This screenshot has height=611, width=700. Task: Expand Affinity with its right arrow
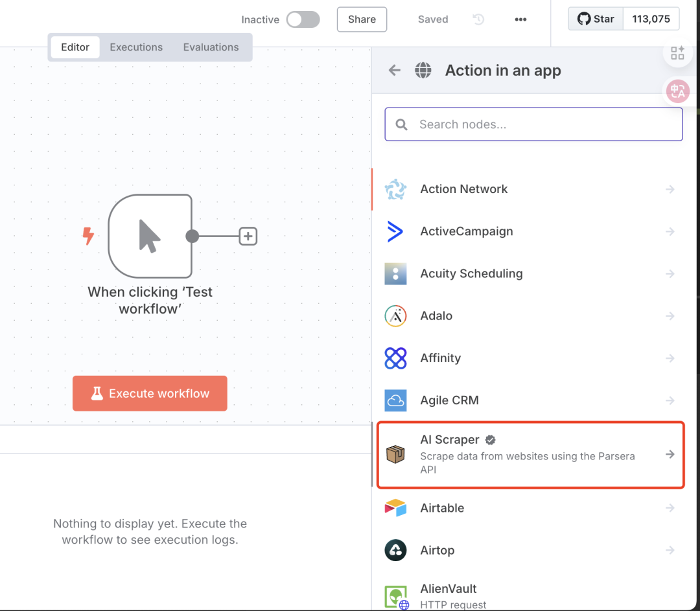pyautogui.click(x=670, y=358)
